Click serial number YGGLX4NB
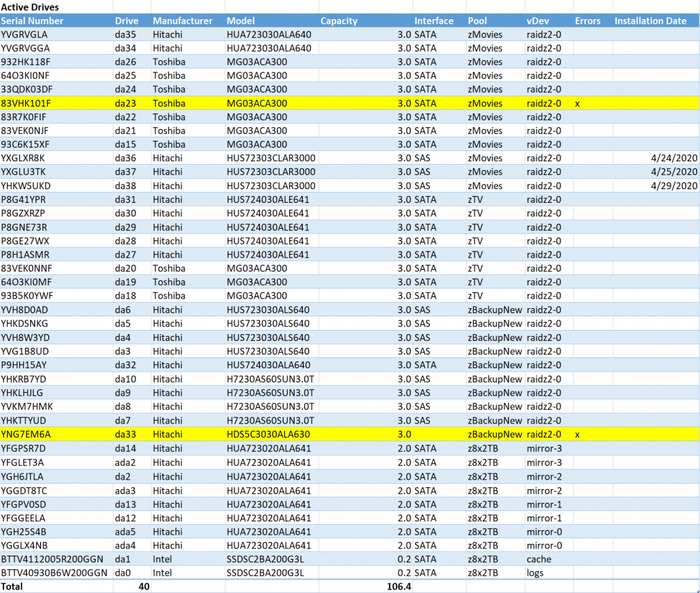This screenshot has width=700, height=593. 24,546
